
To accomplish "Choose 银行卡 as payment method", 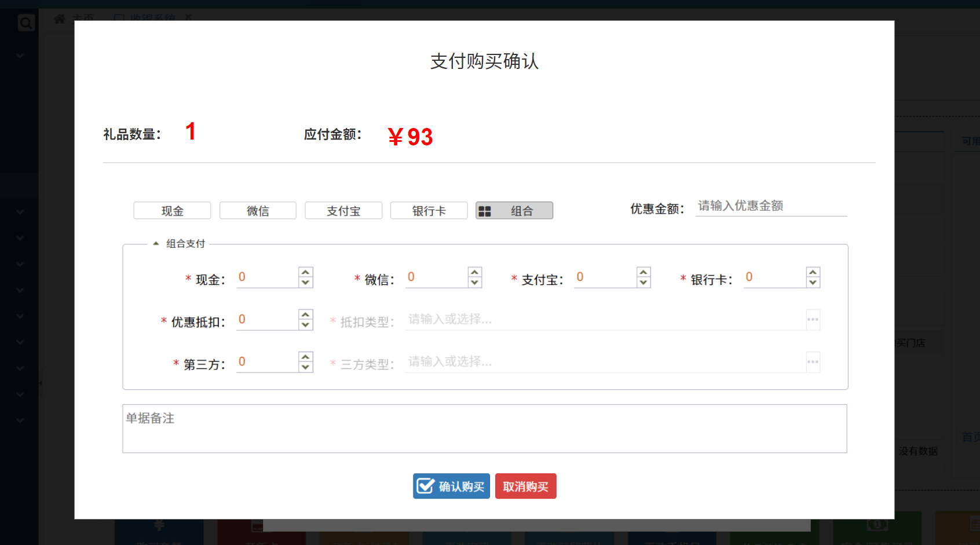I will [x=429, y=211].
